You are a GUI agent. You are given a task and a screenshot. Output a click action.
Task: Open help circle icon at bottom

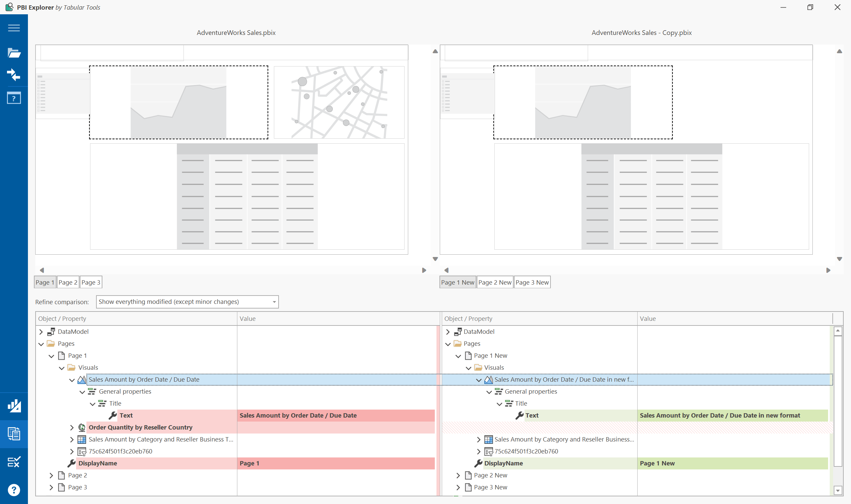tap(14, 490)
